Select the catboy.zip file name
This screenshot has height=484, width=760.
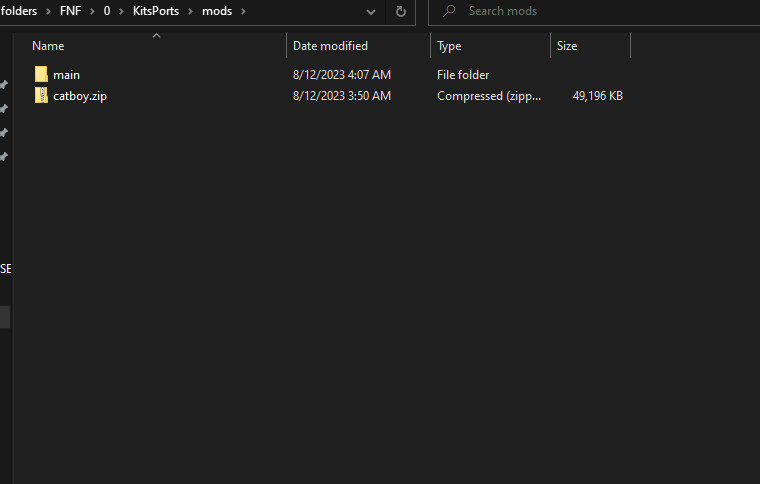pyautogui.click(x=80, y=96)
